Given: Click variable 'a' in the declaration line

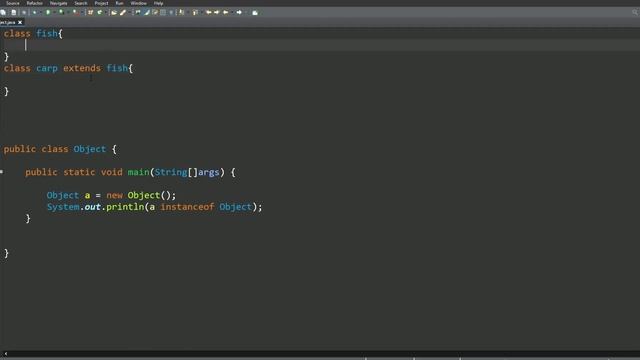Looking at the screenshot, I should click(87, 196).
